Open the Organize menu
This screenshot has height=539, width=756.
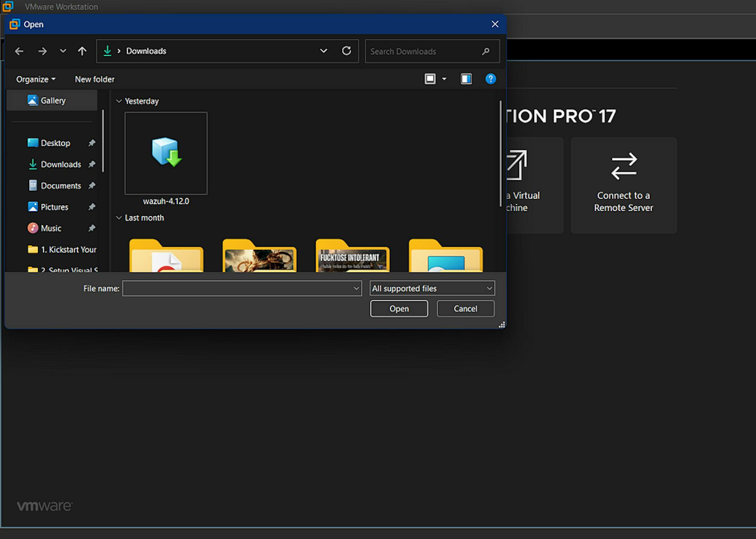[x=36, y=79]
